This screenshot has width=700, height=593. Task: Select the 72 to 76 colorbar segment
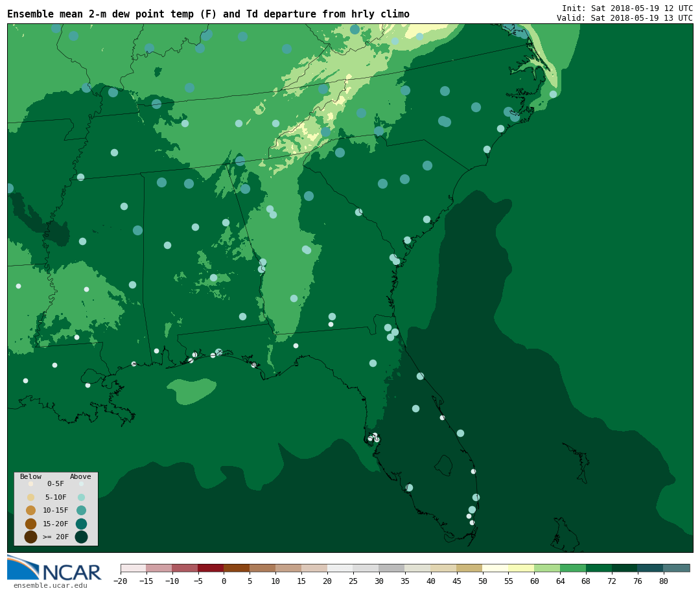[x=625, y=568]
